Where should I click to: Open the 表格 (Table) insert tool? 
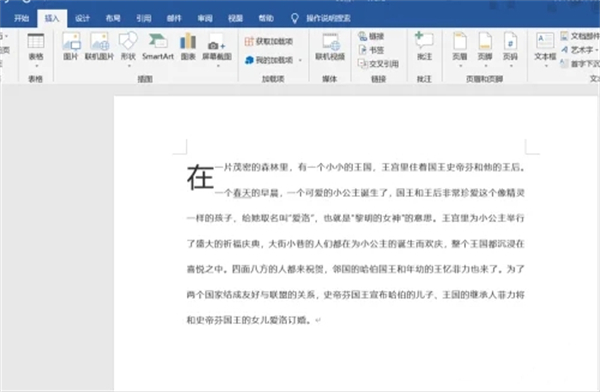36,47
